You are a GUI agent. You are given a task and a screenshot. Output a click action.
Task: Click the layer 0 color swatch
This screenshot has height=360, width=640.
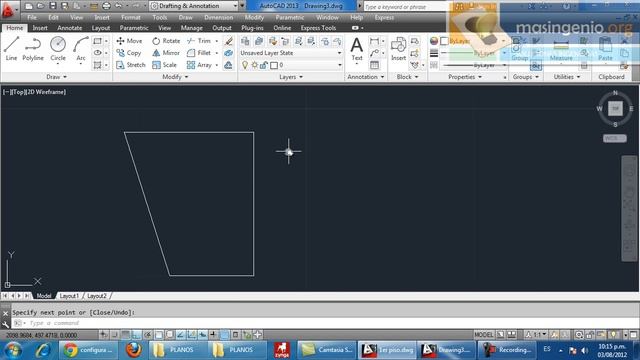point(274,65)
